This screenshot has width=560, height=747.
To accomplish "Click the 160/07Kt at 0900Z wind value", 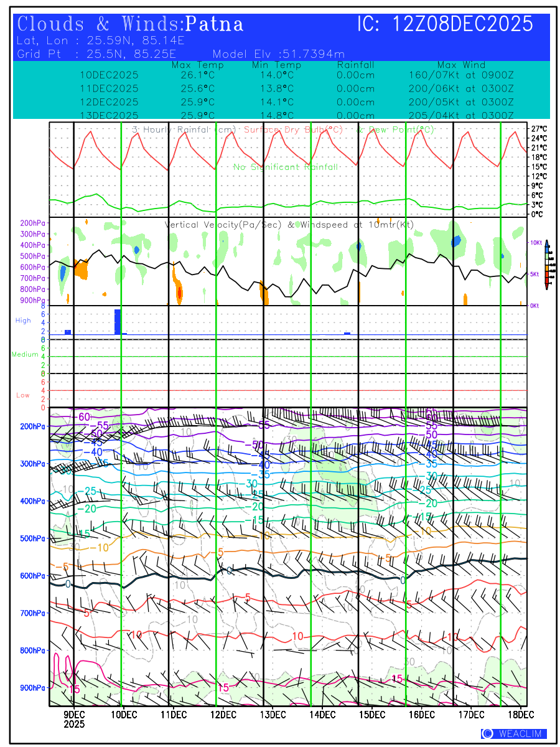I will pyautogui.click(x=461, y=75).
